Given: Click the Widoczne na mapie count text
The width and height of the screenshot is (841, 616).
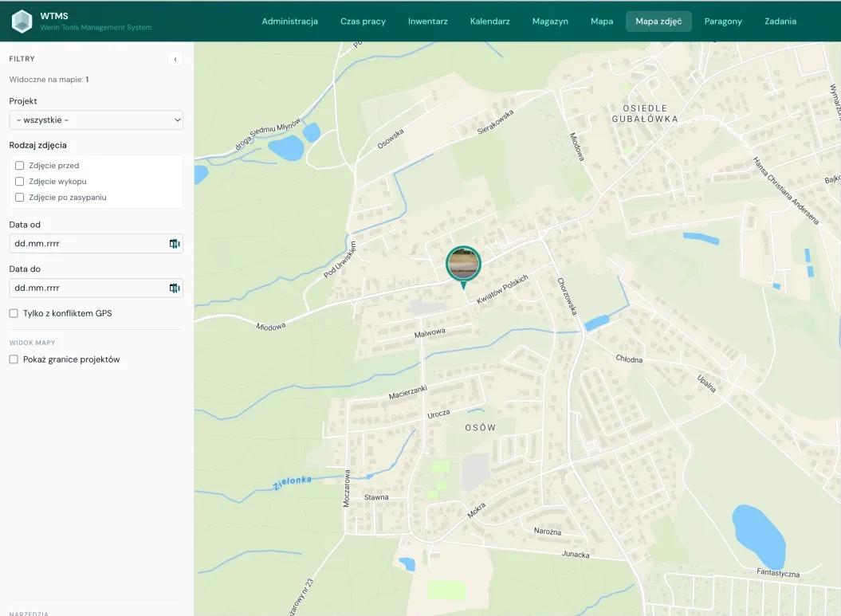Looking at the screenshot, I should (x=49, y=80).
